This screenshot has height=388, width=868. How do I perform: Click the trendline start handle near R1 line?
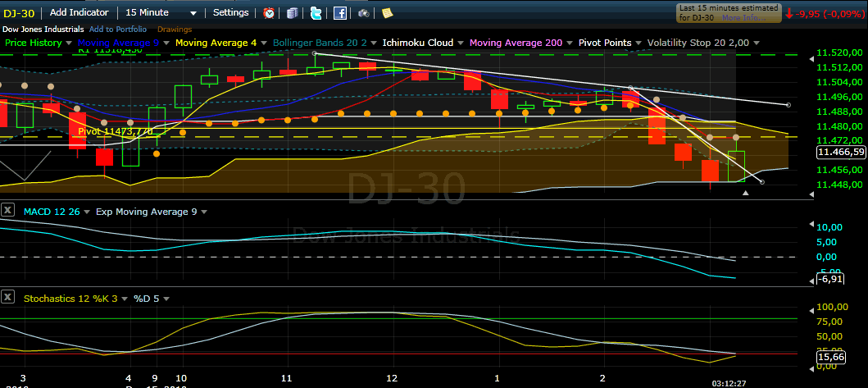[x=315, y=53]
